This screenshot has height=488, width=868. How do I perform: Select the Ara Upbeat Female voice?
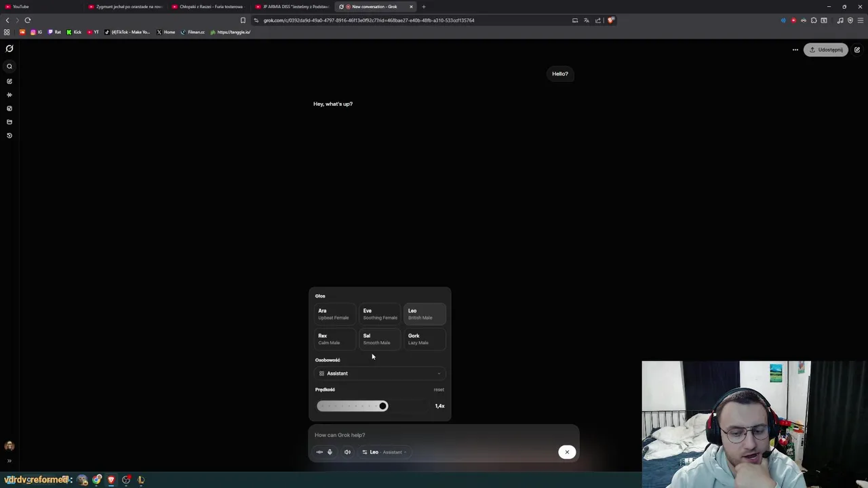[334, 314]
